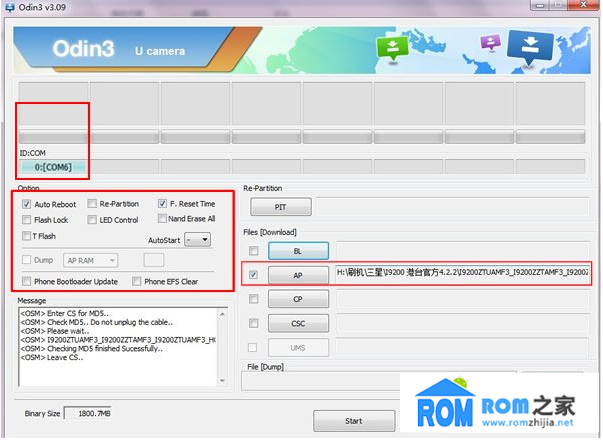The height and width of the screenshot is (441, 603).
Task: Click message log scrollbar up arrow
Action: click(222, 314)
